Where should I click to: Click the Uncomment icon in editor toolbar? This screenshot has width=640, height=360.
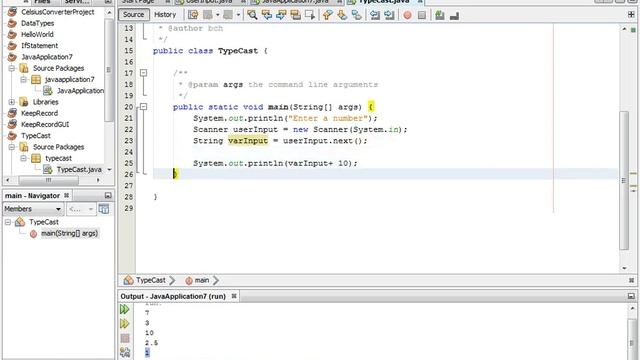(x=454, y=16)
